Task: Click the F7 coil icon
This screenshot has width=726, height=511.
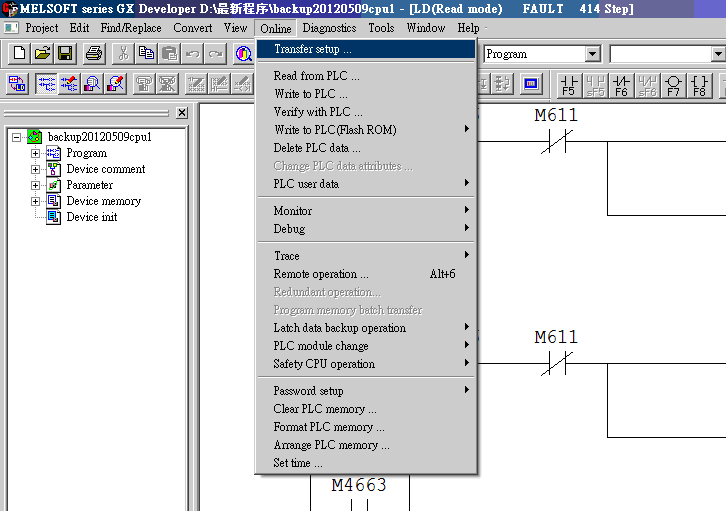Action: [673, 85]
